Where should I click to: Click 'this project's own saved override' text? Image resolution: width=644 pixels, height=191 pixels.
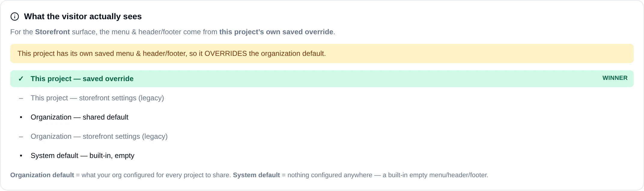(x=276, y=32)
